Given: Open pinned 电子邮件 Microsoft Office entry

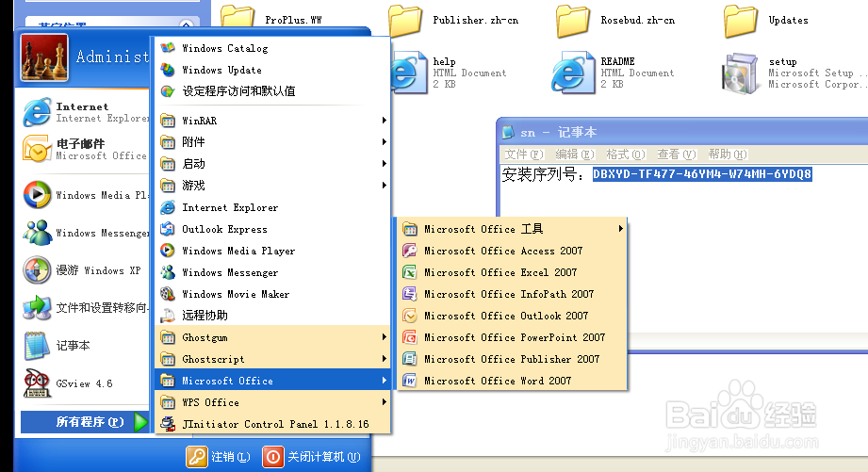Looking at the screenshot, I should pos(85,150).
